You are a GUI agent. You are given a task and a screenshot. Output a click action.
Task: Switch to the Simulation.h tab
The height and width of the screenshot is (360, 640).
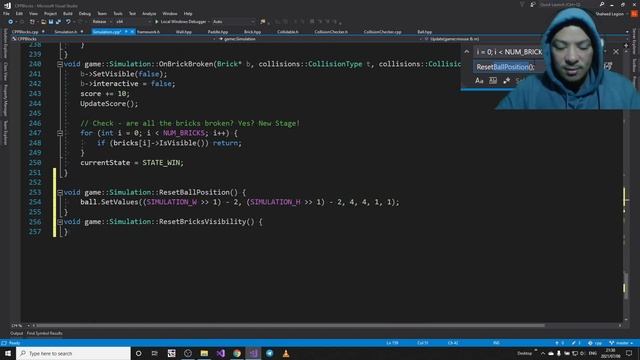[x=66, y=31]
